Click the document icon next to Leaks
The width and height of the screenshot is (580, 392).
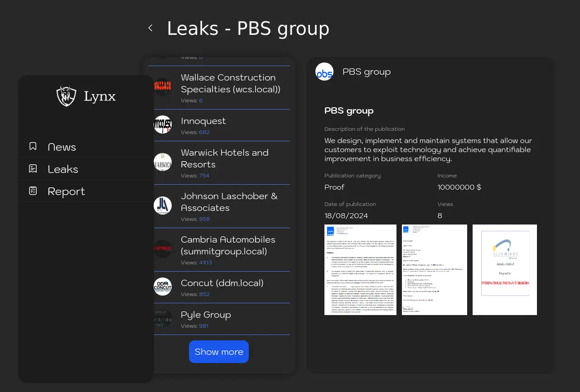coord(33,168)
